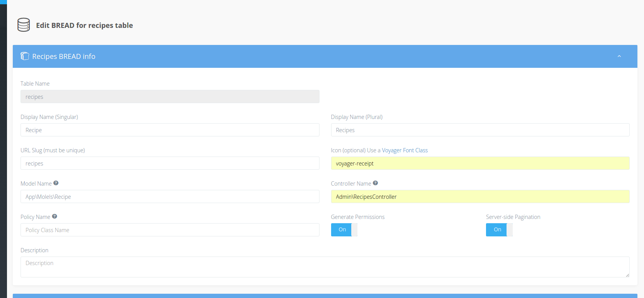The height and width of the screenshot is (298, 644).
Task: Click the 'Edit BREAD for recipes table' heading
Action: [x=84, y=25]
